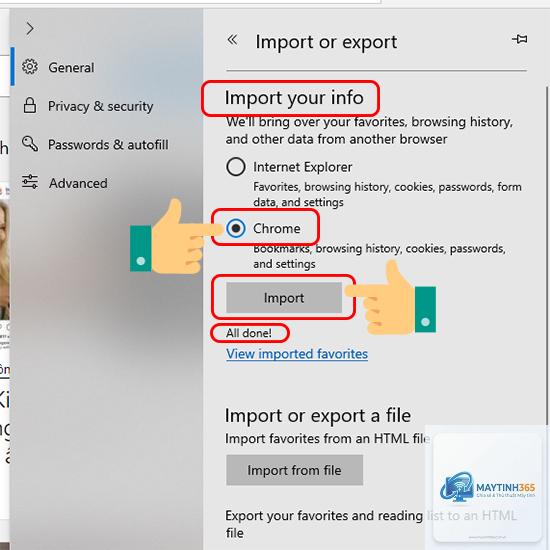550x550 pixels.
Task: Click the Import from file button
Action: pos(294,470)
